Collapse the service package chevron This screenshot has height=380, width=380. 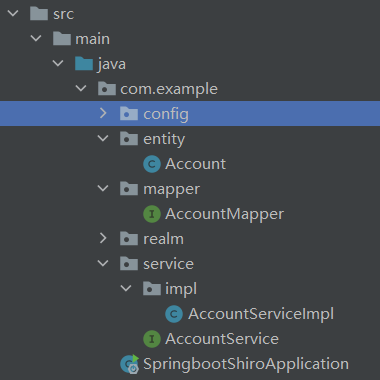103,264
